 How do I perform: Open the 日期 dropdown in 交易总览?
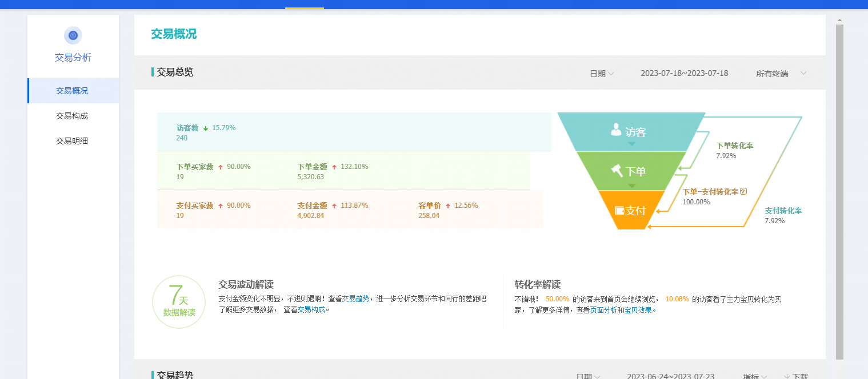pos(601,73)
